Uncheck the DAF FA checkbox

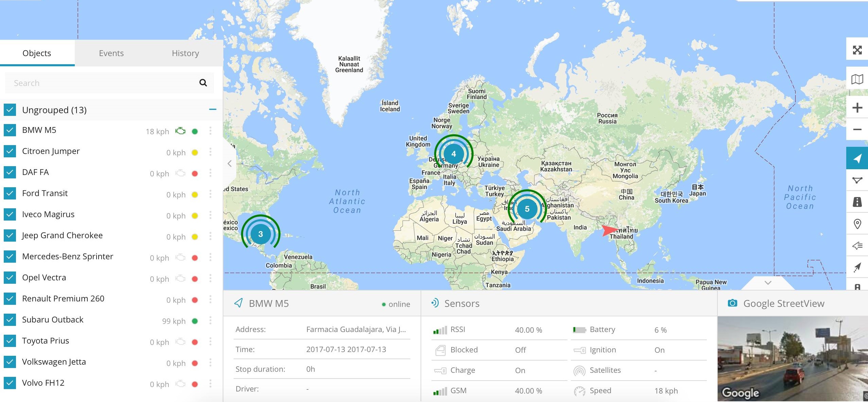tap(10, 172)
